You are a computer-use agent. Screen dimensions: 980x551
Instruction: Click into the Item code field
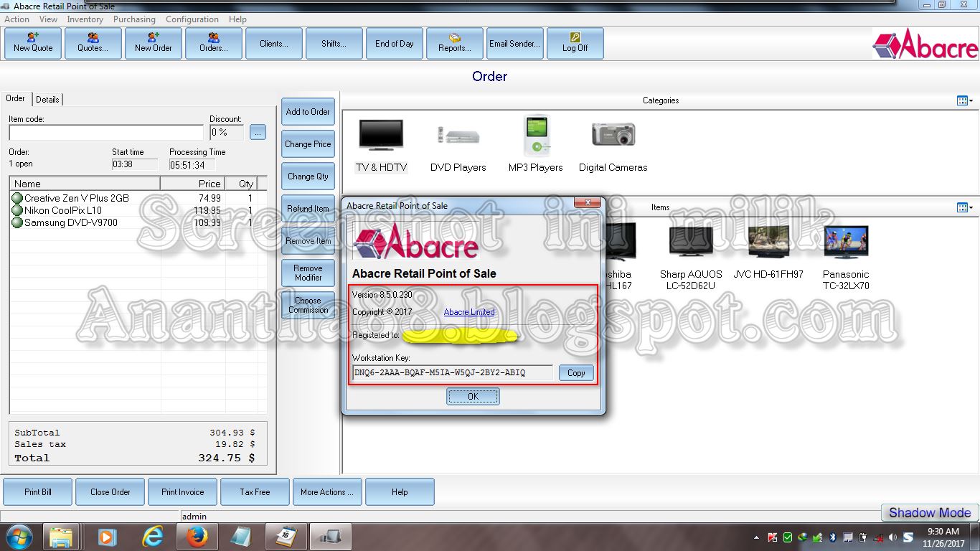106,133
